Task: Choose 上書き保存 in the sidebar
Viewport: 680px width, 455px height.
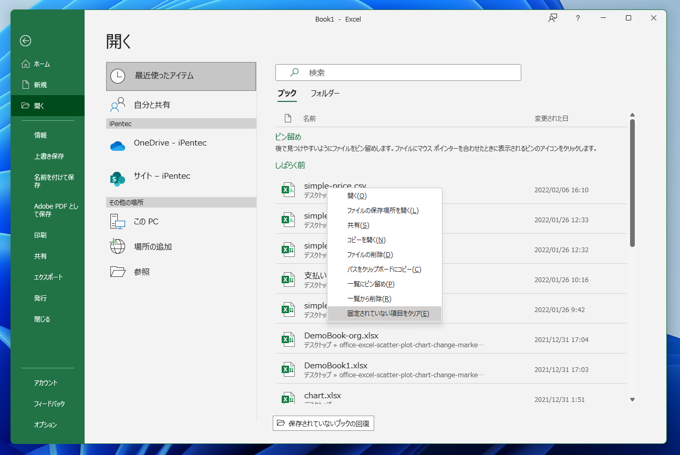Action: click(48, 156)
